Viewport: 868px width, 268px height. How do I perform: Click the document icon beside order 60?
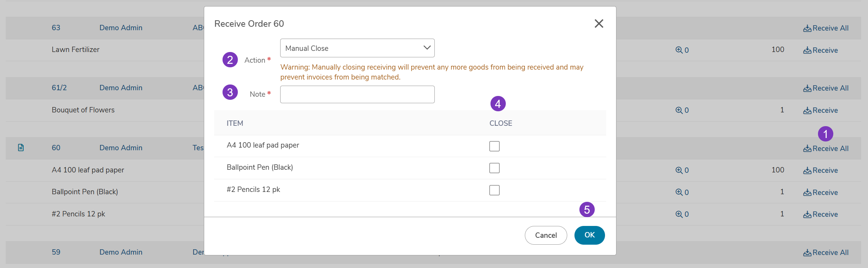click(x=21, y=148)
